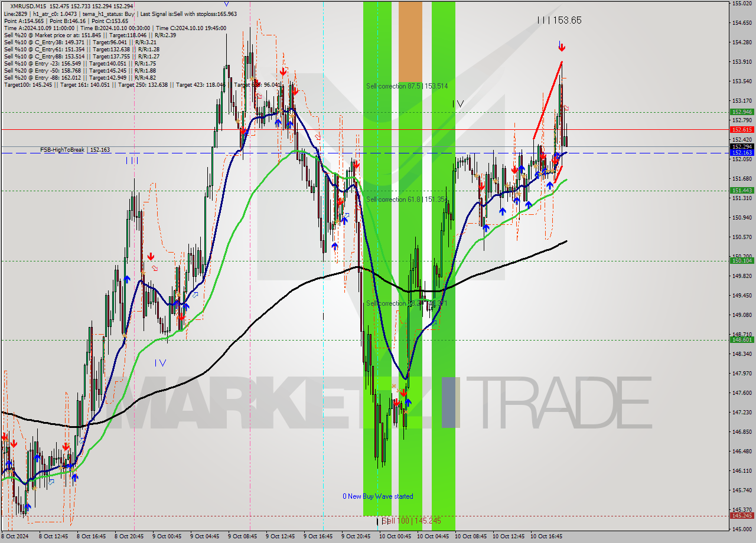Select '10 Oct 08:45' on time axis
Viewport: 756px width, 543px height.
471,537
